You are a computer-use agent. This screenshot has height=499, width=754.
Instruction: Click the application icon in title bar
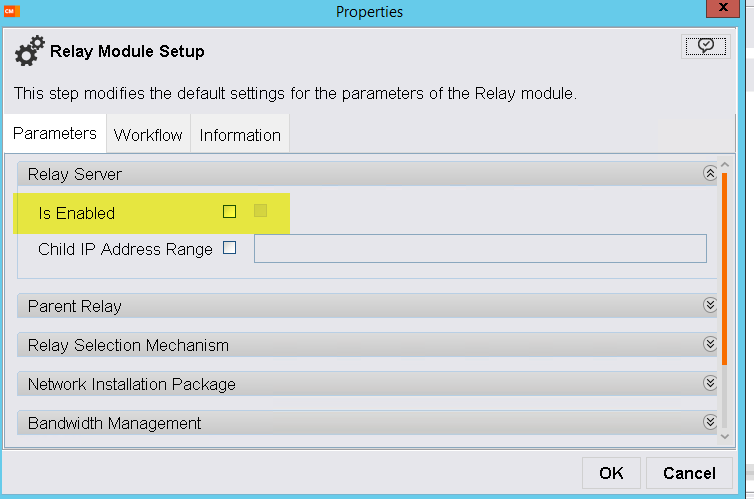[11, 11]
